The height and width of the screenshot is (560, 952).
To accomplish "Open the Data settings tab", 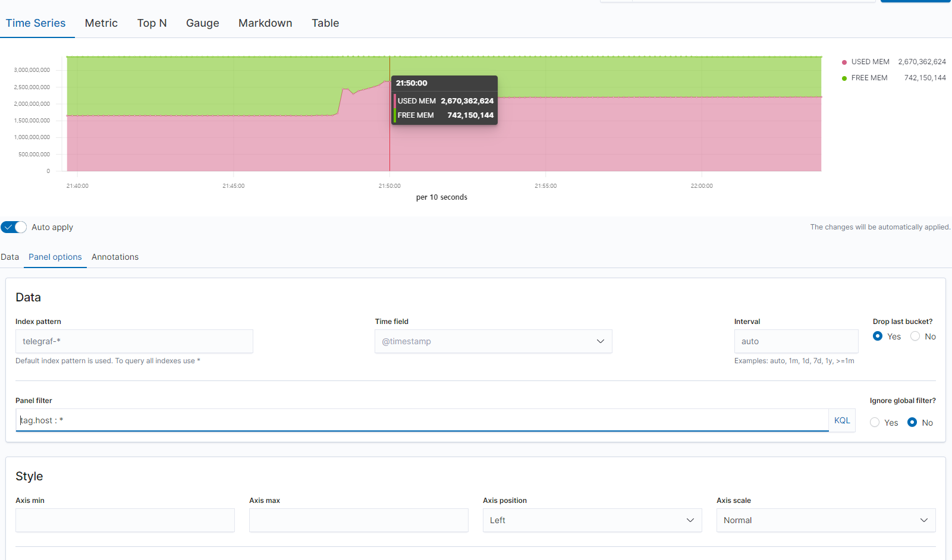I will [10, 257].
